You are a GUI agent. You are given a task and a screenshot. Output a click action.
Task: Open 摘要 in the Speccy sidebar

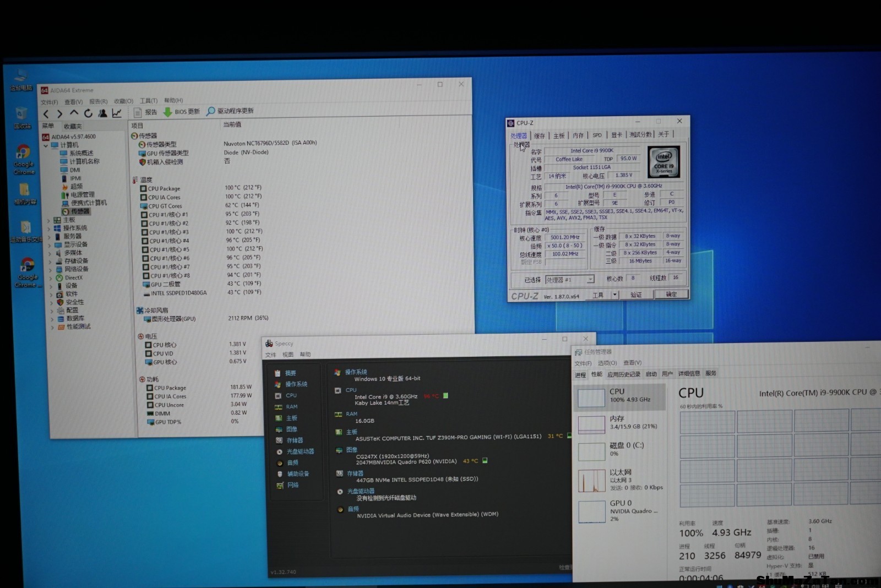pos(290,373)
